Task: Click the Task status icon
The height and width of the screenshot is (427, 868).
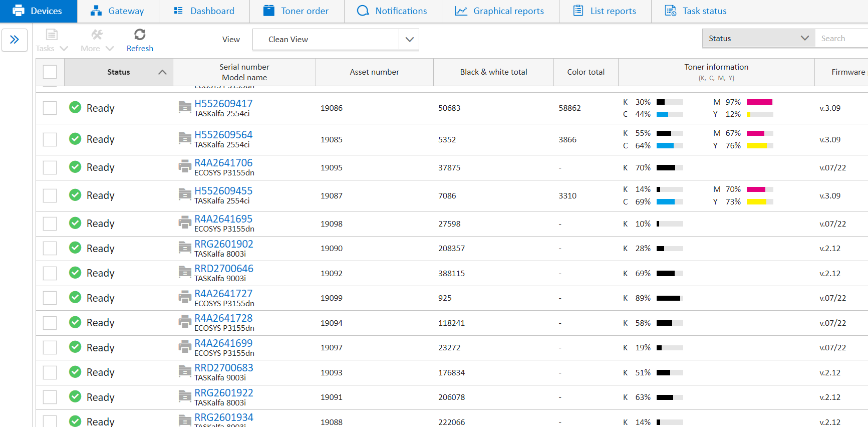Action: [x=671, y=11]
